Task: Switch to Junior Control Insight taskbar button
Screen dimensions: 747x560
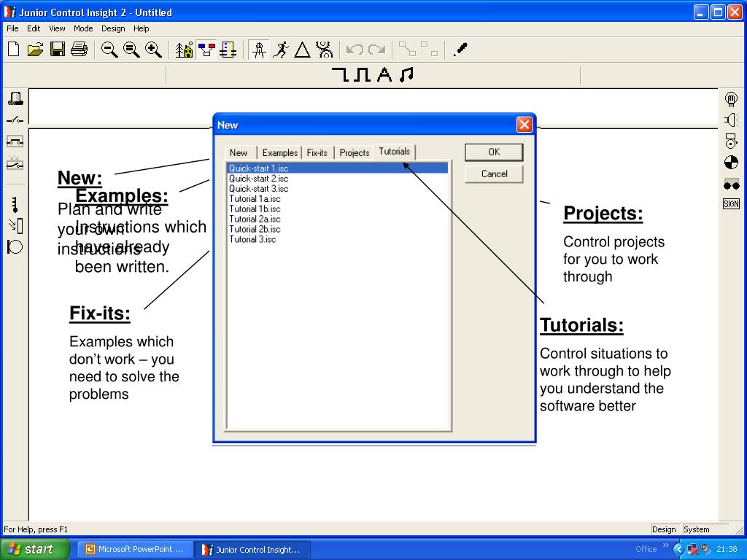Action: pyautogui.click(x=252, y=549)
